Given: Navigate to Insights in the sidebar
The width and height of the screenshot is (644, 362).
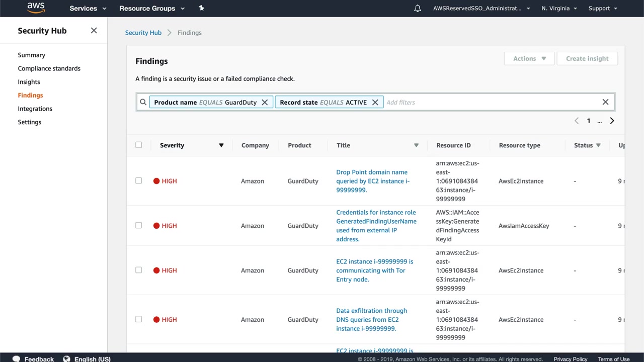Looking at the screenshot, I should [29, 82].
